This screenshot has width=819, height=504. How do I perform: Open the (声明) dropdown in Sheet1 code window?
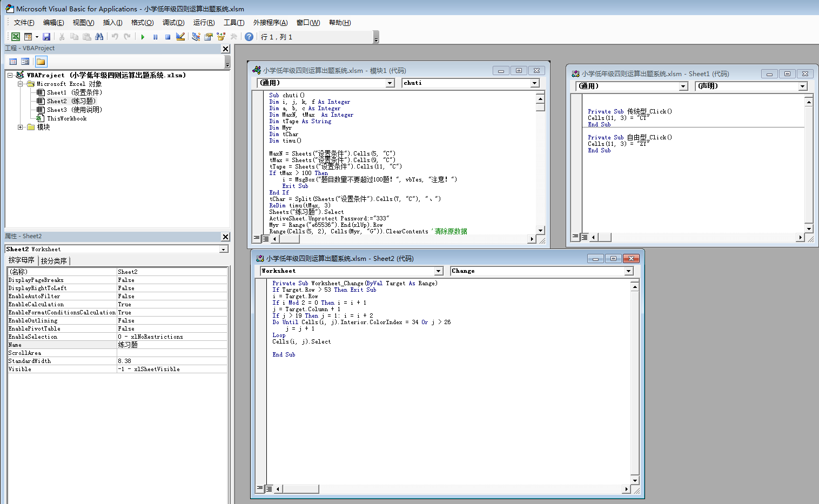[803, 86]
